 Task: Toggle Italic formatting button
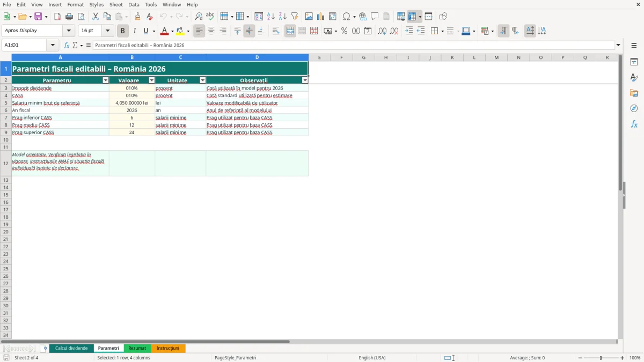tap(134, 31)
